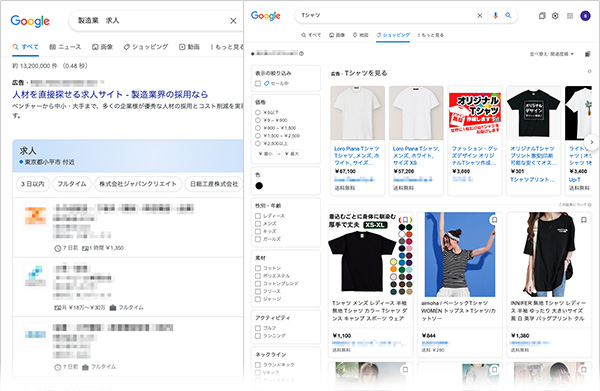Check the キッズ filter
600x391 pixels.
point(258,231)
